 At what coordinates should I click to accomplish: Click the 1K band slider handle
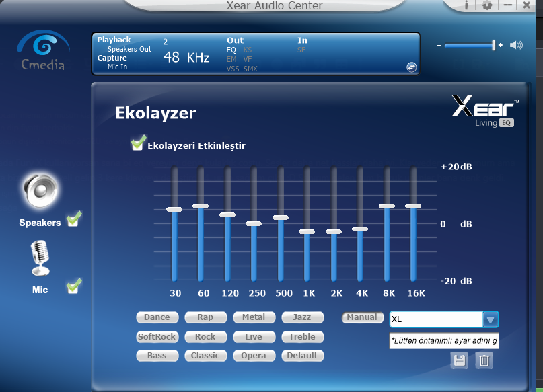[x=307, y=231]
